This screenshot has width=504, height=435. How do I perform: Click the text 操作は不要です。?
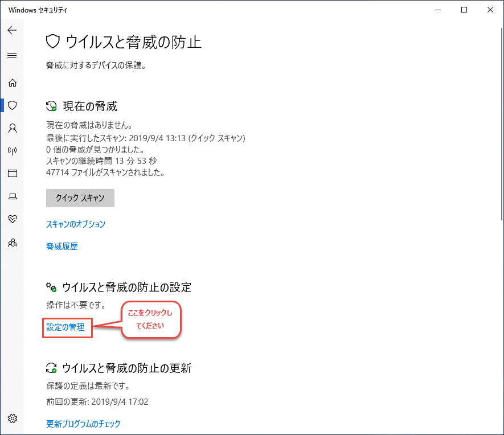(x=76, y=305)
